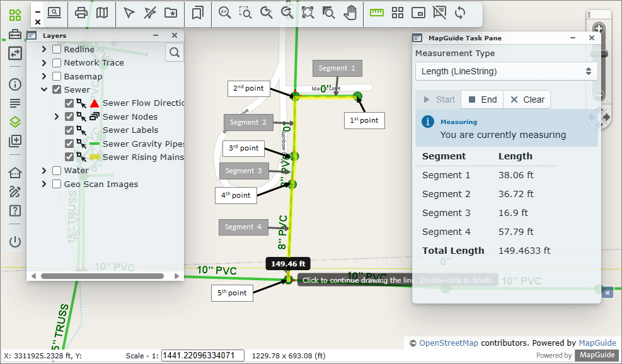Open the Layers sidebar icon
This screenshot has height=364, width=622.
[15, 122]
